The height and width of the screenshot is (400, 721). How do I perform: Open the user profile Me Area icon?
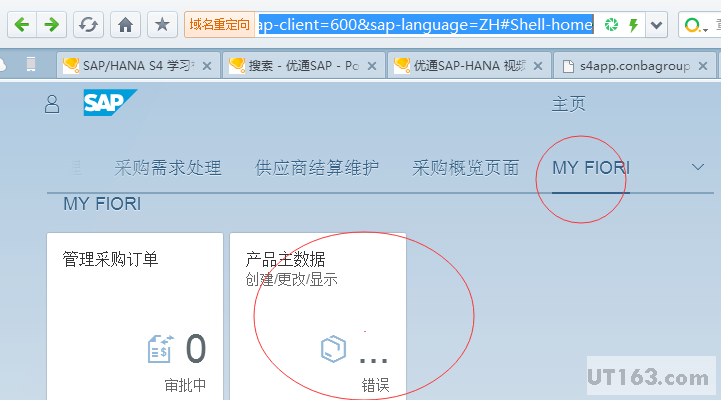point(52,104)
